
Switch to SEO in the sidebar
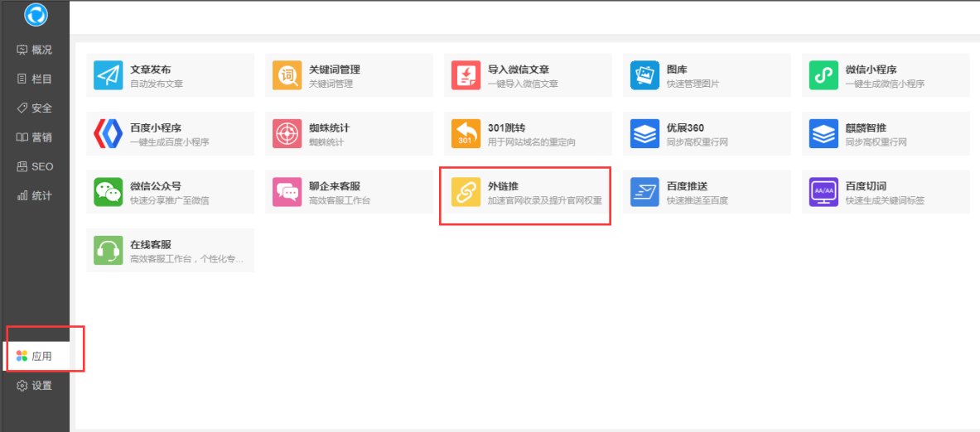pyautogui.click(x=35, y=166)
